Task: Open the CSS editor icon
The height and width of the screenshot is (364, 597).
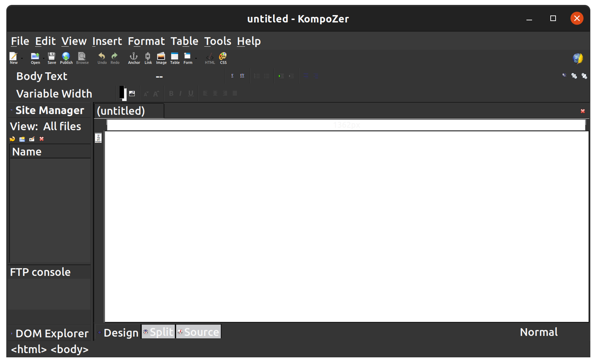Action: click(223, 58)
